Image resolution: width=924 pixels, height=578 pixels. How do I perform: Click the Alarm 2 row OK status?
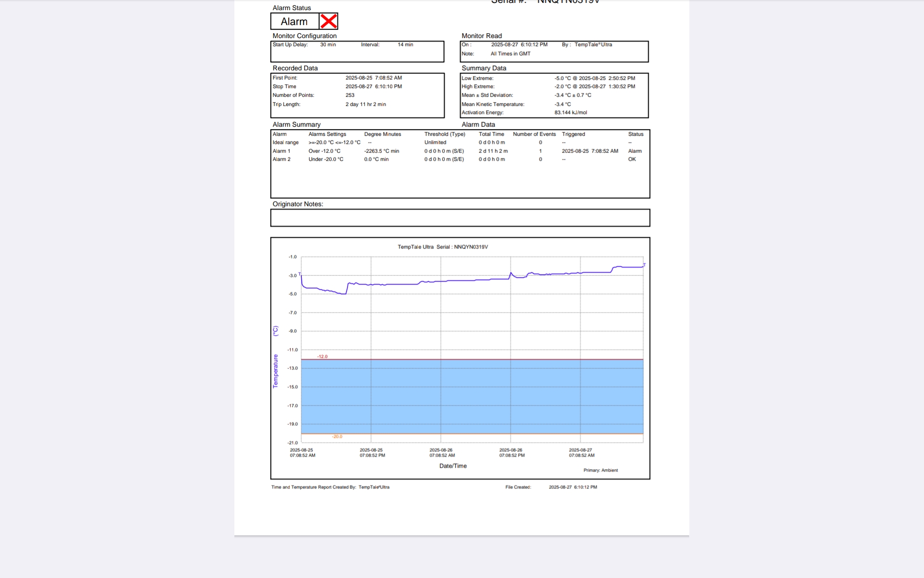click(x=631, y=159)
